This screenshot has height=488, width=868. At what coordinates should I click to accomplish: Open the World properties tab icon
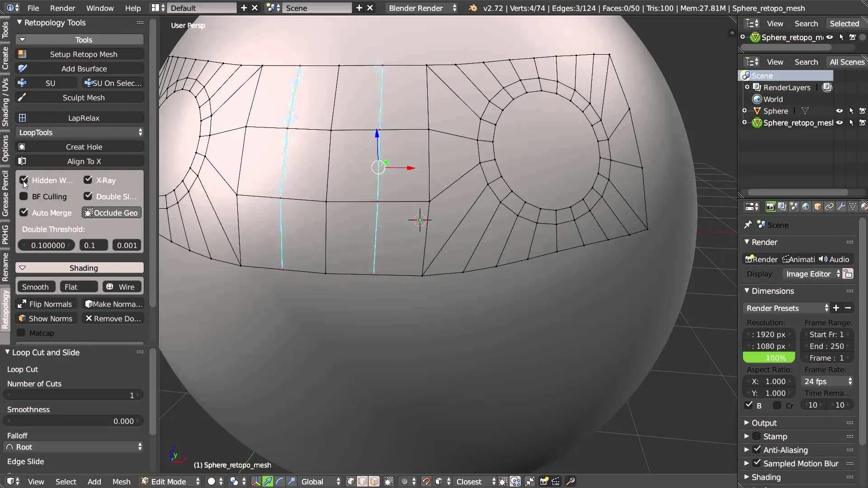click(806, 206)
